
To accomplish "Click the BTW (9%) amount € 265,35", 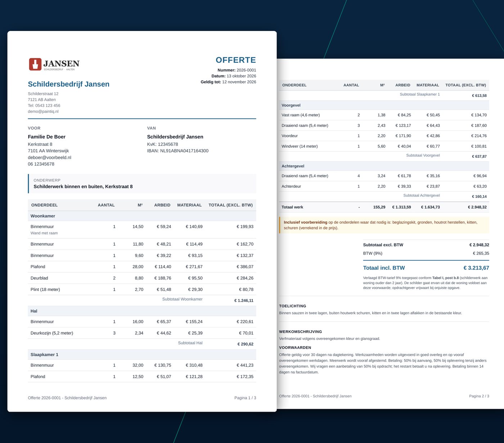I will 481,254.
